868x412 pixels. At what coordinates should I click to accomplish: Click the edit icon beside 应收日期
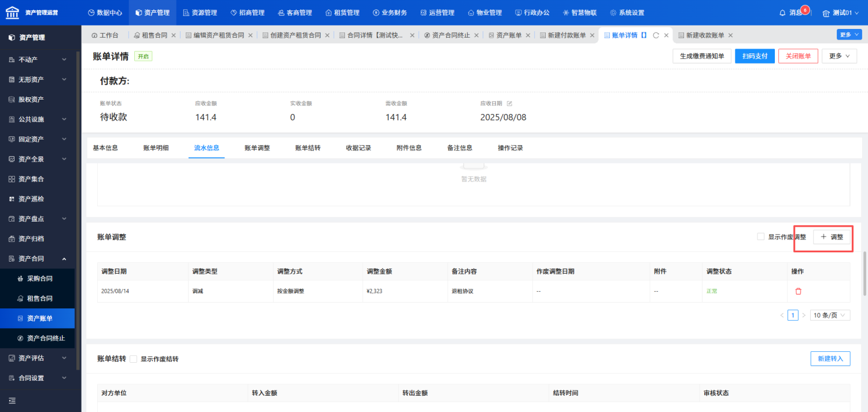point(510,104)
